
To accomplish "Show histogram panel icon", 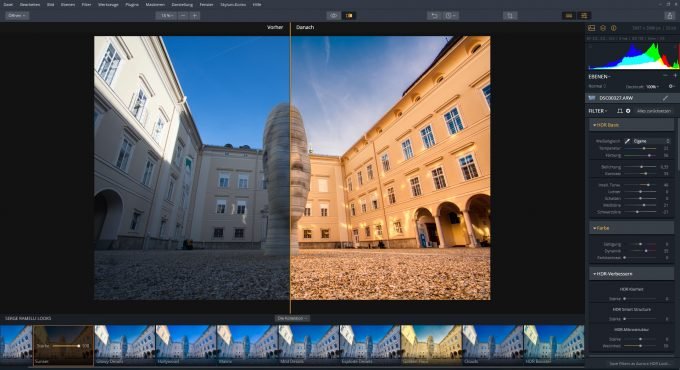I will tap(592, 28).
